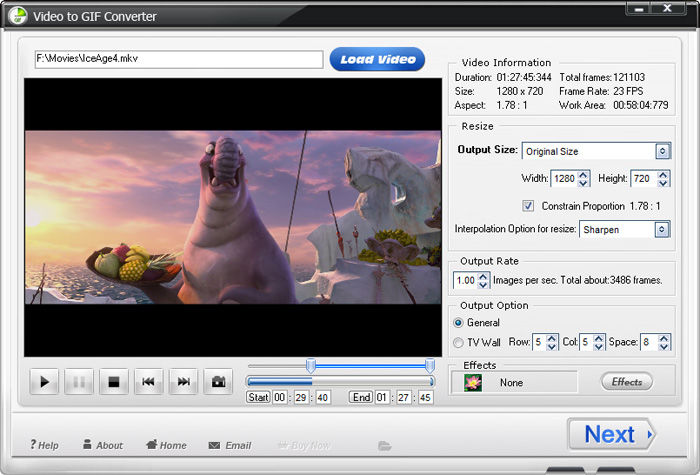Click the video file path field
The height and width of the screenshot is (475, 700).
pos(179,59)
